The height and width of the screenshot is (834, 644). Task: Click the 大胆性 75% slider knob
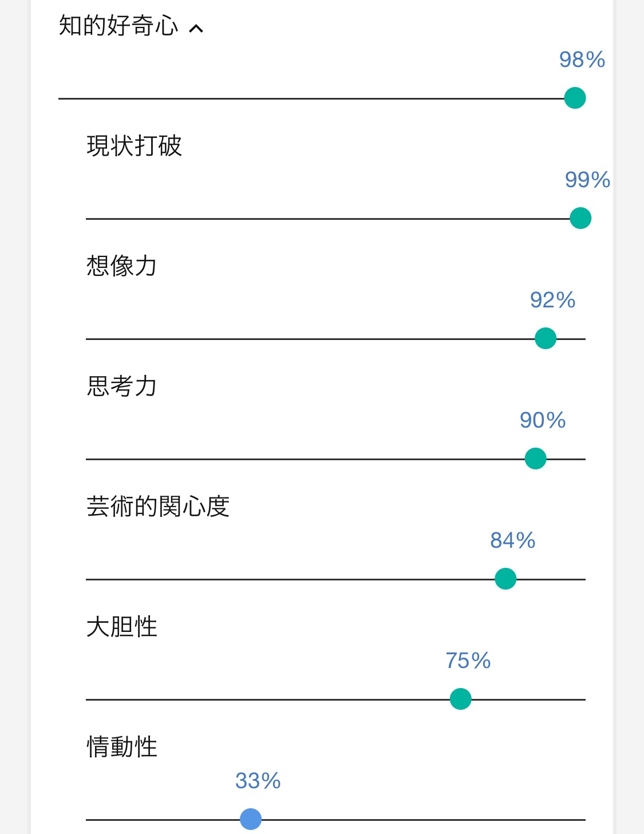pos(460,699)
